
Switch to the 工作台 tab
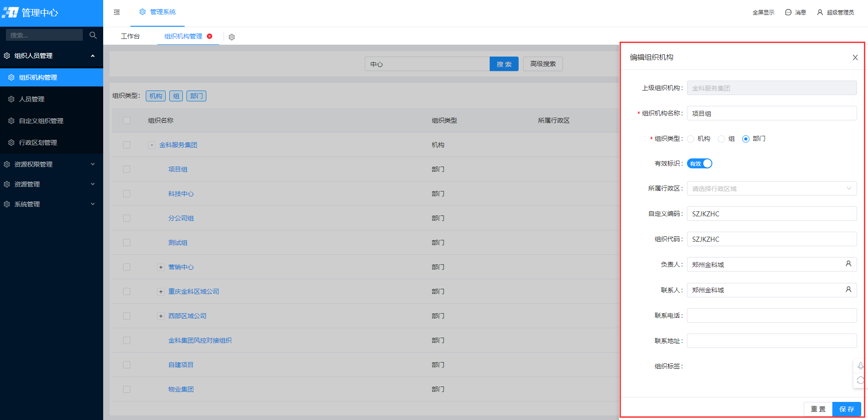(x=130, y=36)
